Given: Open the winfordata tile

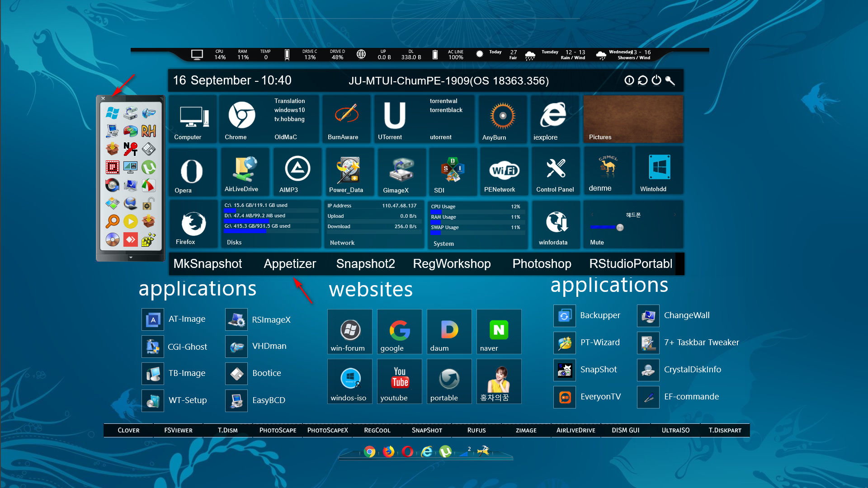Looking at the screenshot, I should [556, 225].
